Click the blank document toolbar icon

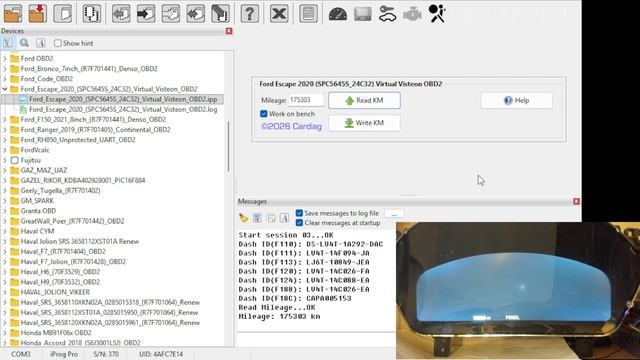[63, 14]
